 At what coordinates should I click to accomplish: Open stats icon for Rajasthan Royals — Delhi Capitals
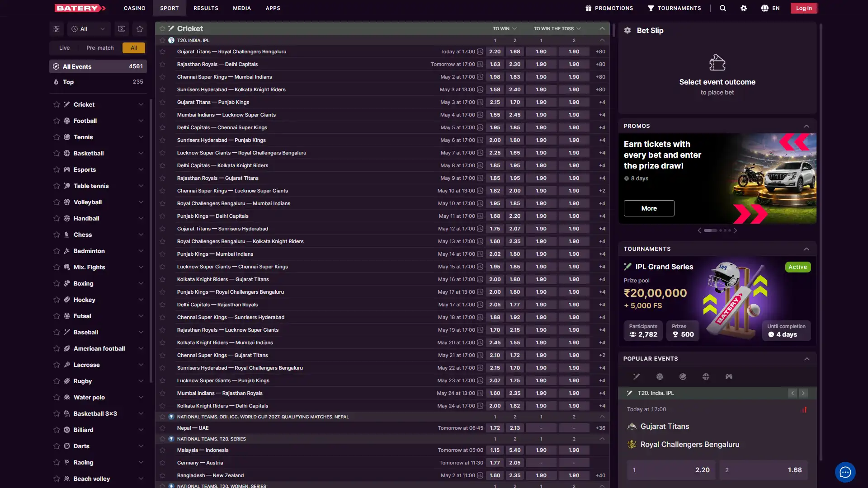pyautogui.click(x=480, y=64)
